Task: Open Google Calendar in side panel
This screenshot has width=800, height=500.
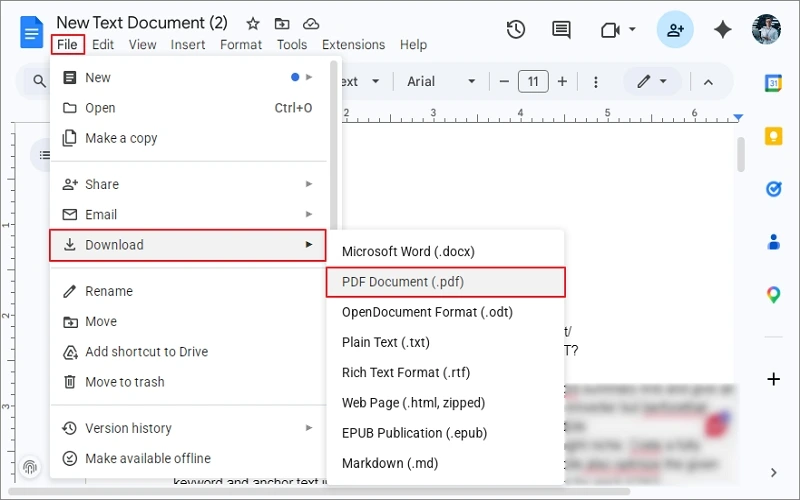Action: coord(773,83)
